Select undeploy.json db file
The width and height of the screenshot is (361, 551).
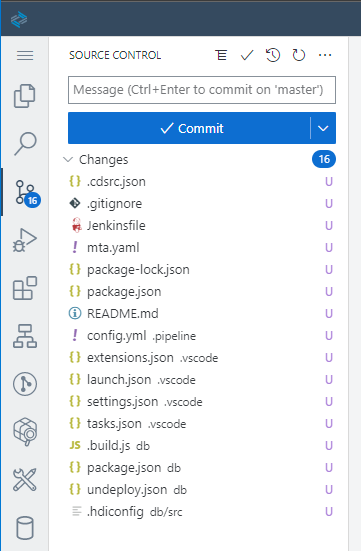click(199, 490)
